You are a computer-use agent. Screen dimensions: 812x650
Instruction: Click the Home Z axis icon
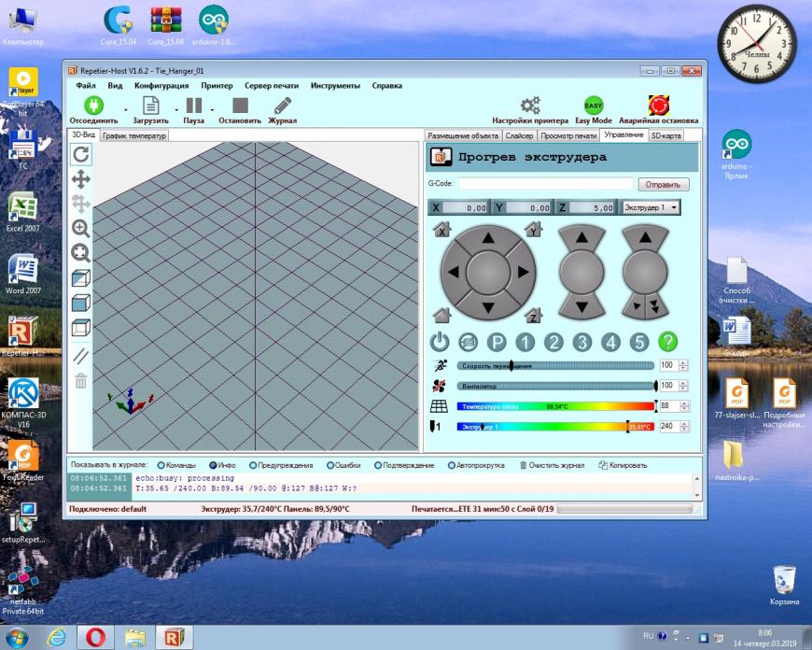point(534,315)
